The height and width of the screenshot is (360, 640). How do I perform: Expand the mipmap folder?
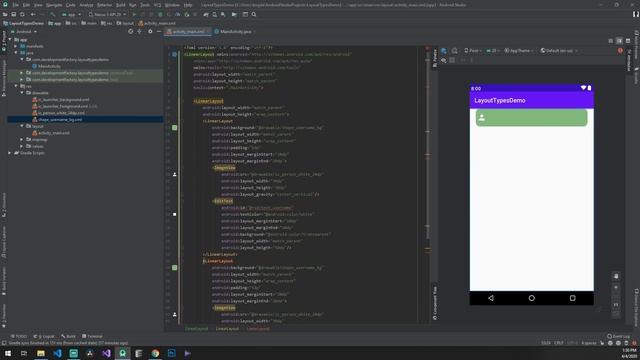tap(22, 140)
